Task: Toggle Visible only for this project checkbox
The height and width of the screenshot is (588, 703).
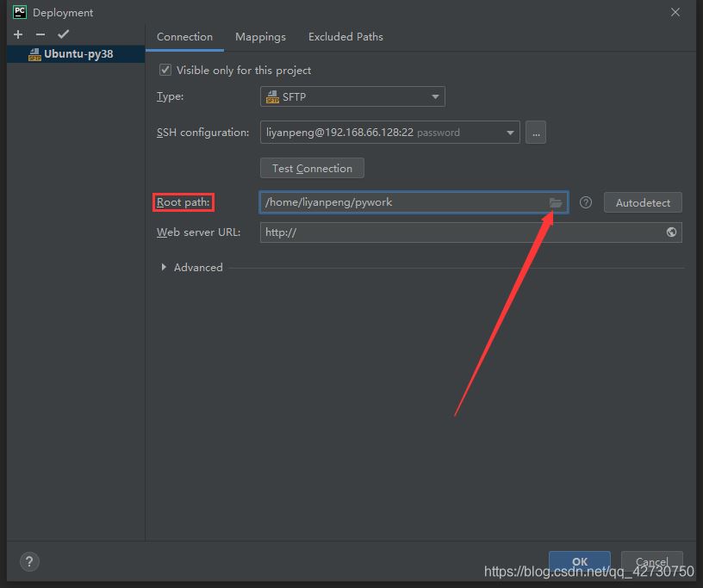Action: (x=165, y=70)
